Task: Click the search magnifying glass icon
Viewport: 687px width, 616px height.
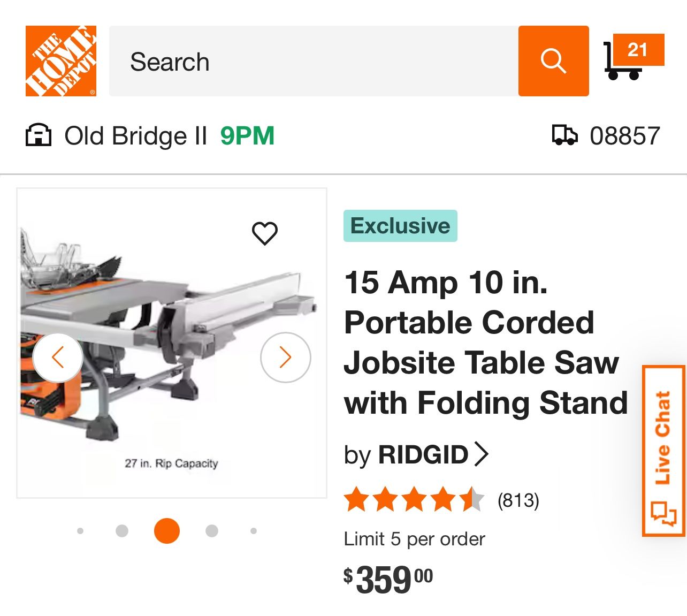Action: click(554, 60)
